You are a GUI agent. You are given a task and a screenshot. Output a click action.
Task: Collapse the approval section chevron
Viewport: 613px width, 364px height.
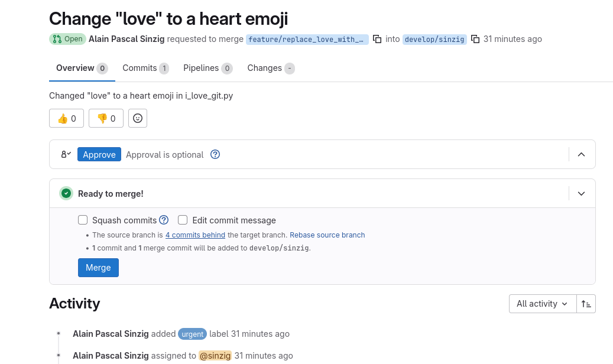click(581, 154)
